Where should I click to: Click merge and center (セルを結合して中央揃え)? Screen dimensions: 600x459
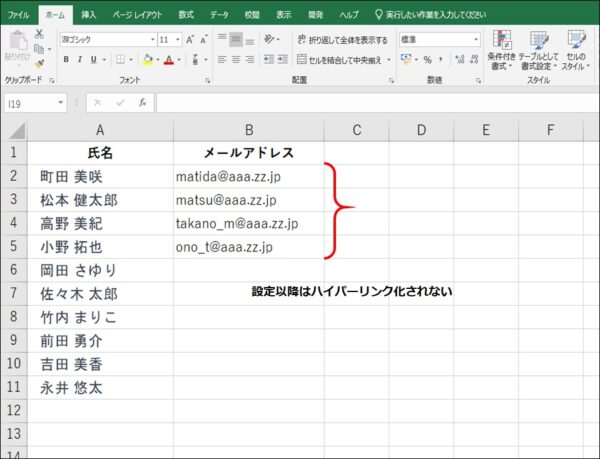(342, 60)
